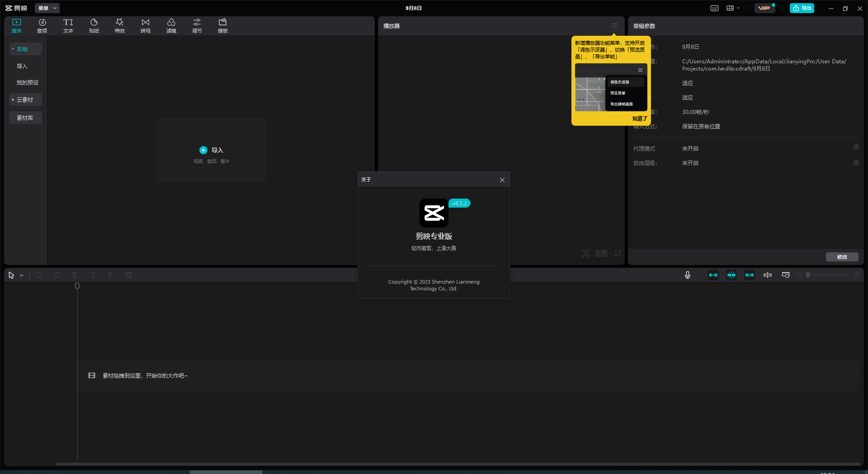Click the horizontal timeline scrollbar

point(458,464)
